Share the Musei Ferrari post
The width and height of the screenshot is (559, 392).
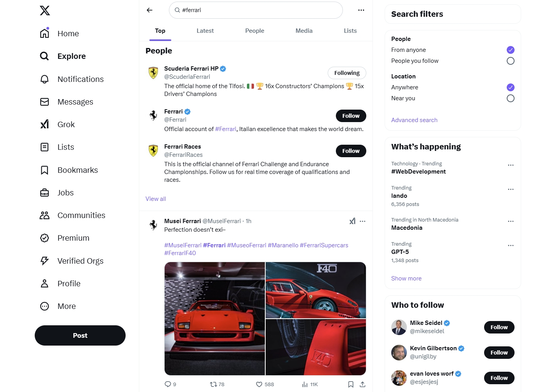[362, 384]
